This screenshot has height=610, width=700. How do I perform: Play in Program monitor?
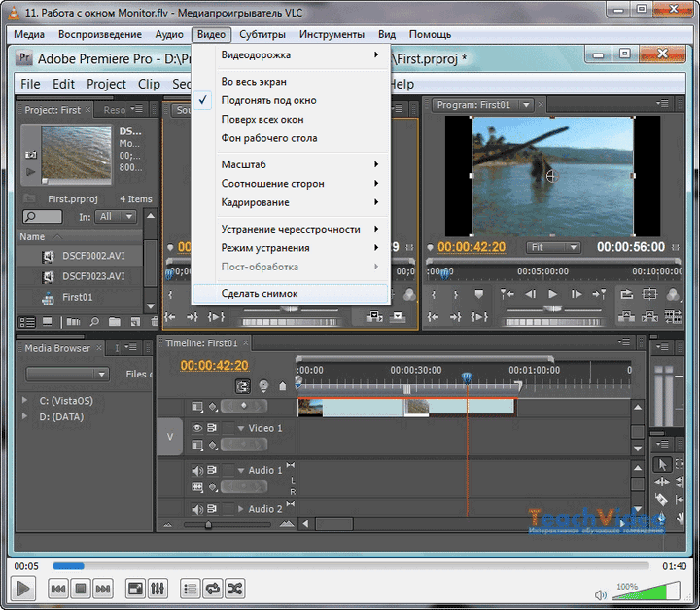(x=552, y=294)
